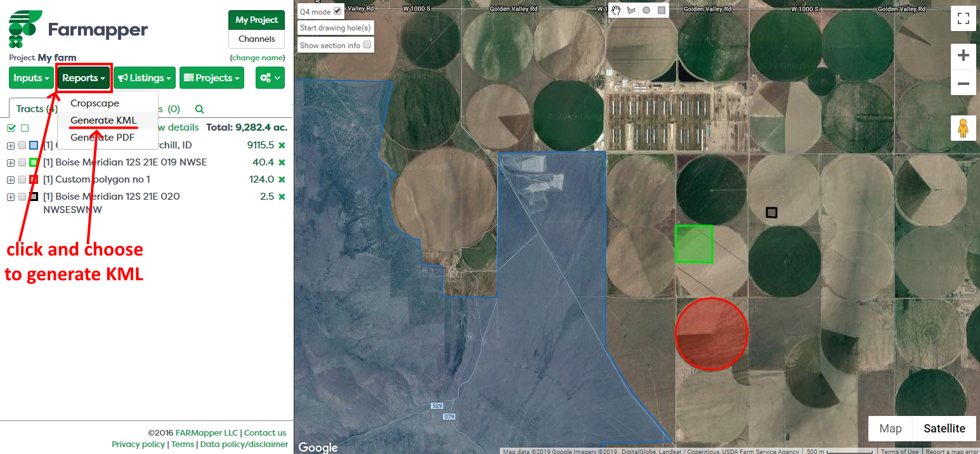Click Start drawing hole(s) button

336,28
